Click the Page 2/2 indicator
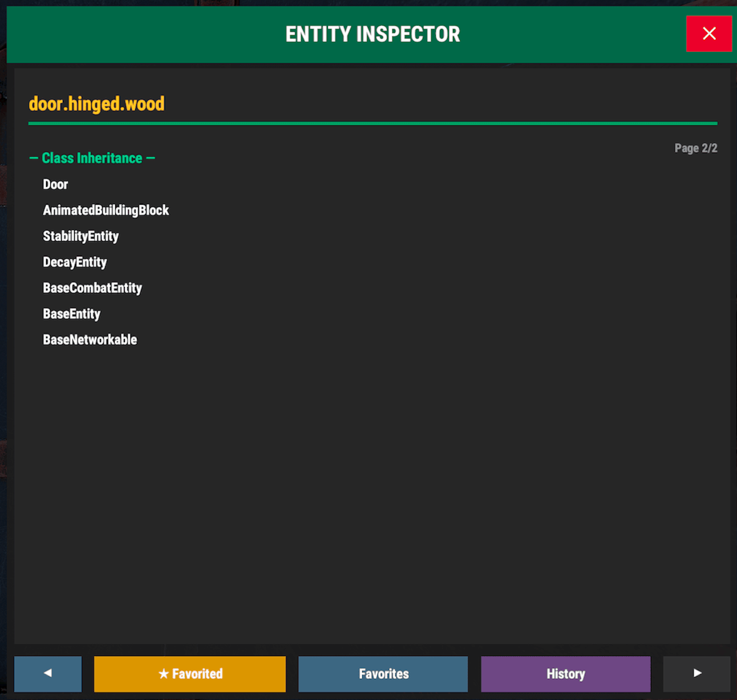This screenshot has width=737, height=700. click(x=695, y=148)
